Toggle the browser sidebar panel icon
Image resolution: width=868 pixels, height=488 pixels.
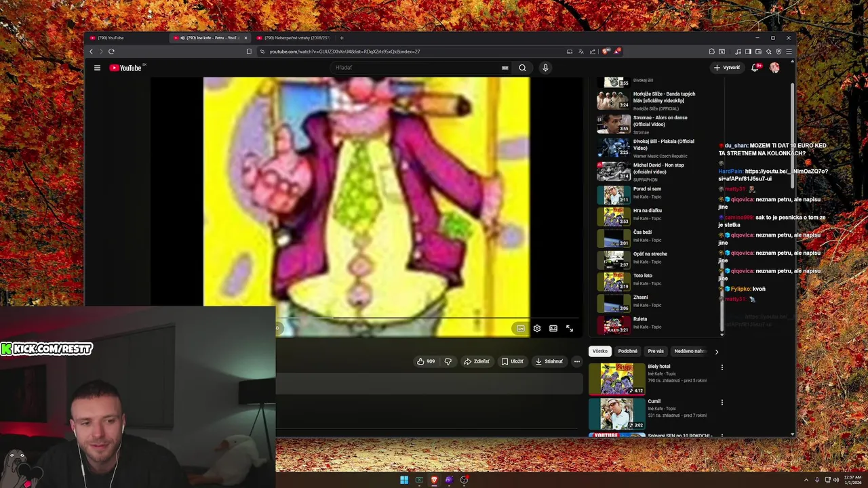[748, 52]
